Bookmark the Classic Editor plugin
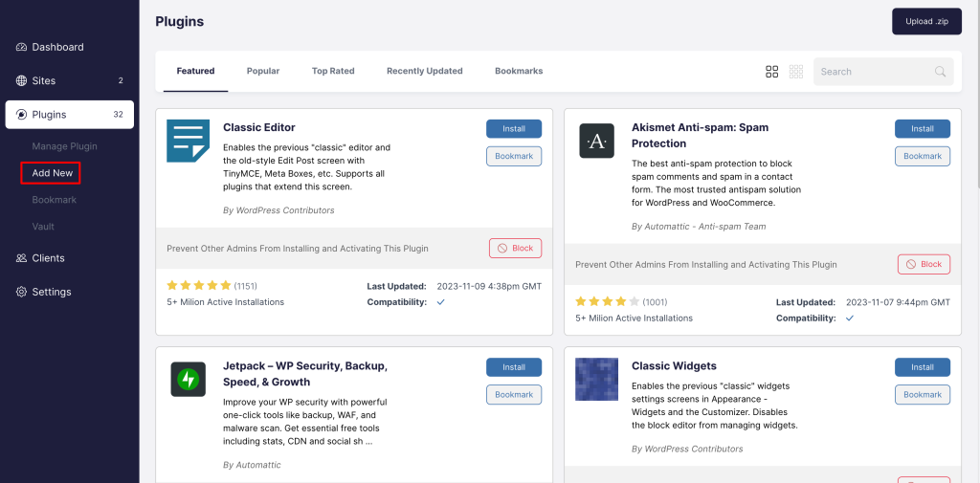This screenshot has width=980, height=483. click(x=514, y=156)
